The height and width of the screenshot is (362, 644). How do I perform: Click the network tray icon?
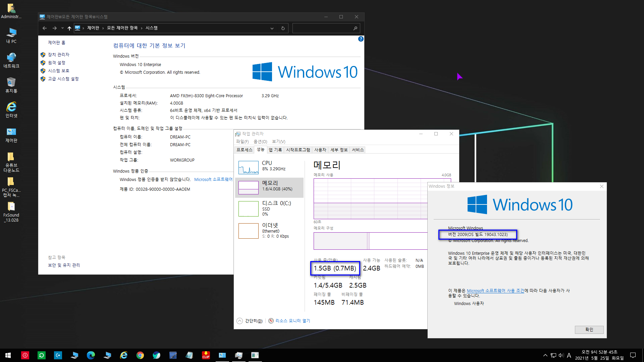click(553, 355)
